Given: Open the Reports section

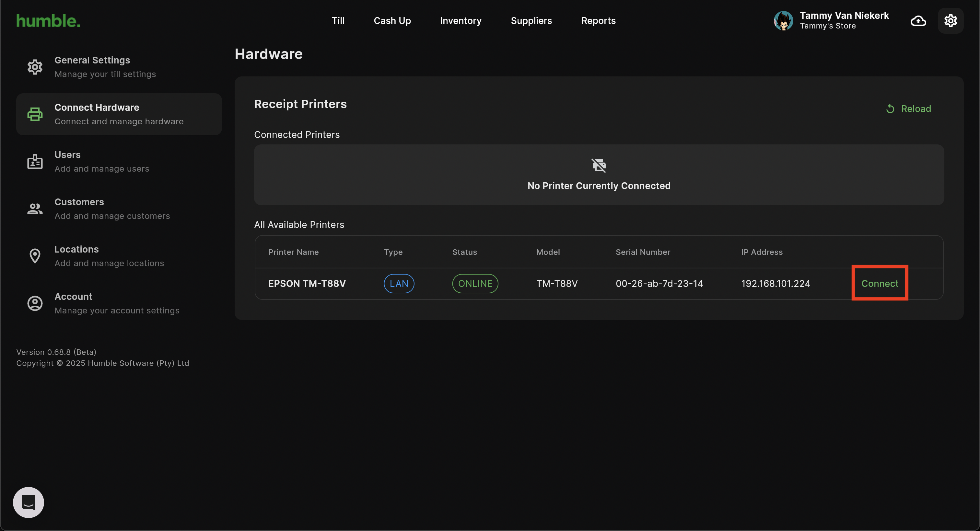Looking at the screenshot, I should (x=598, y=20).
